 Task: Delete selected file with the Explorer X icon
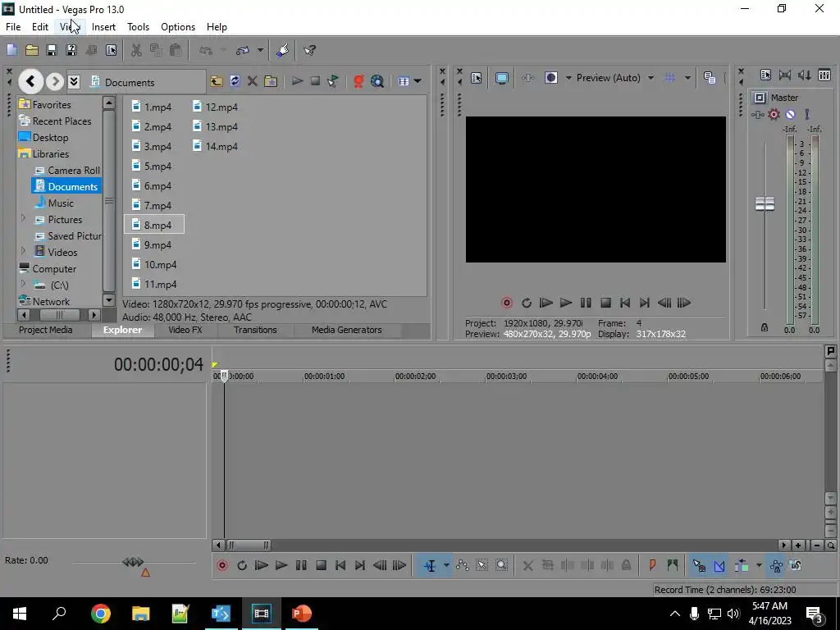253,81
